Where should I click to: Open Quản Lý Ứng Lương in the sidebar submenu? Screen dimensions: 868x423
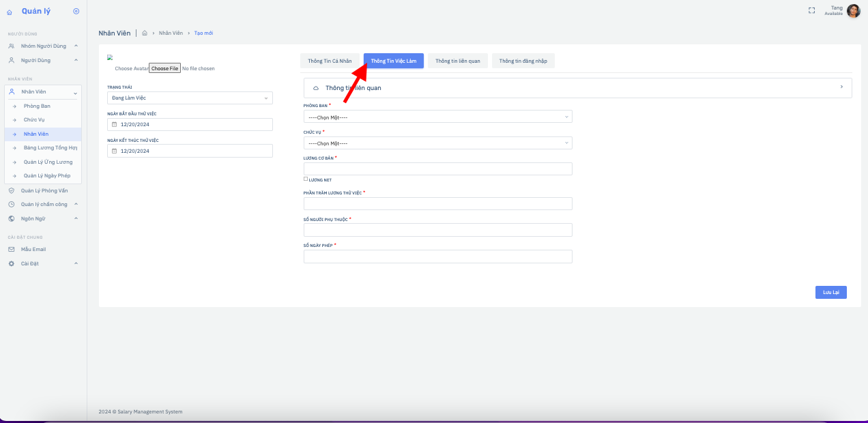point(48,162)
